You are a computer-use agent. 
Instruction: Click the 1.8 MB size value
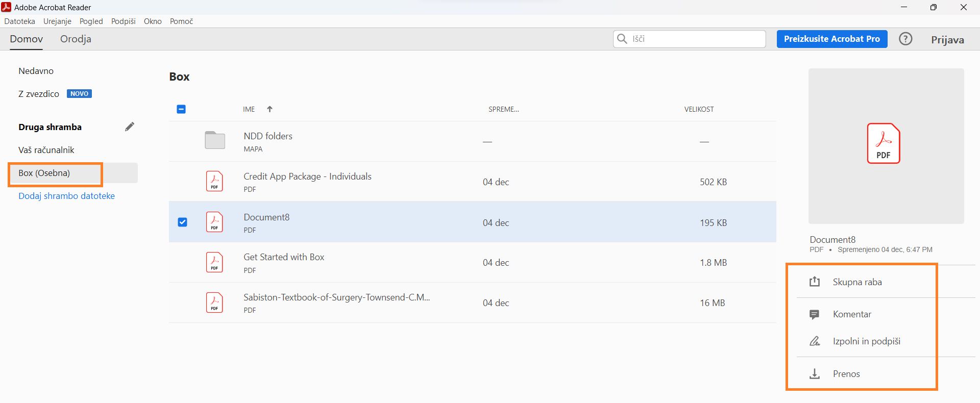tap(714, 263)
